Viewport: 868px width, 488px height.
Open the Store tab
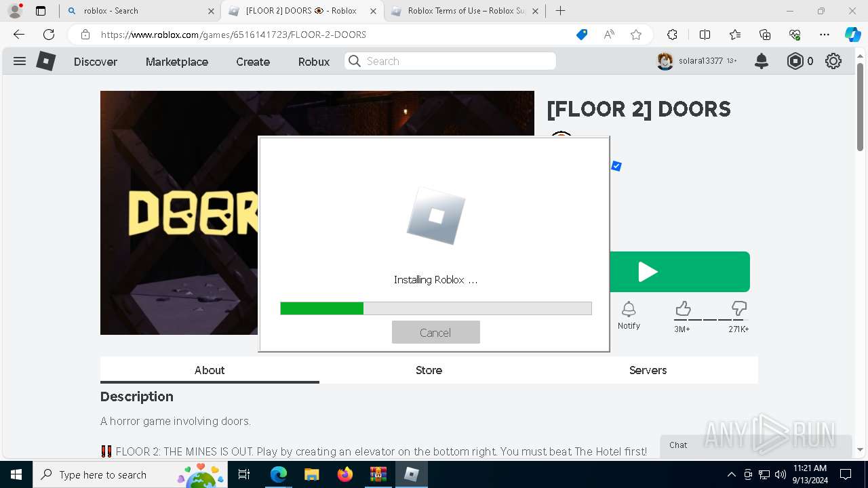point(429,370)
